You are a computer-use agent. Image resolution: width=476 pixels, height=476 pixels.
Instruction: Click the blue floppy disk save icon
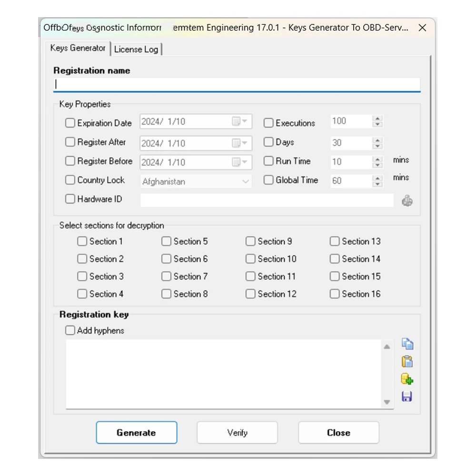click(x=407, y=397)
